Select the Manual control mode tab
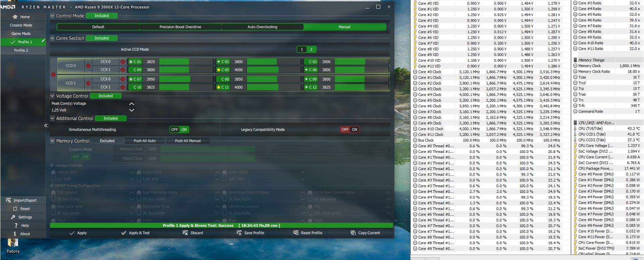The height and width of the screenshot is (260, 644). (344, 27)
